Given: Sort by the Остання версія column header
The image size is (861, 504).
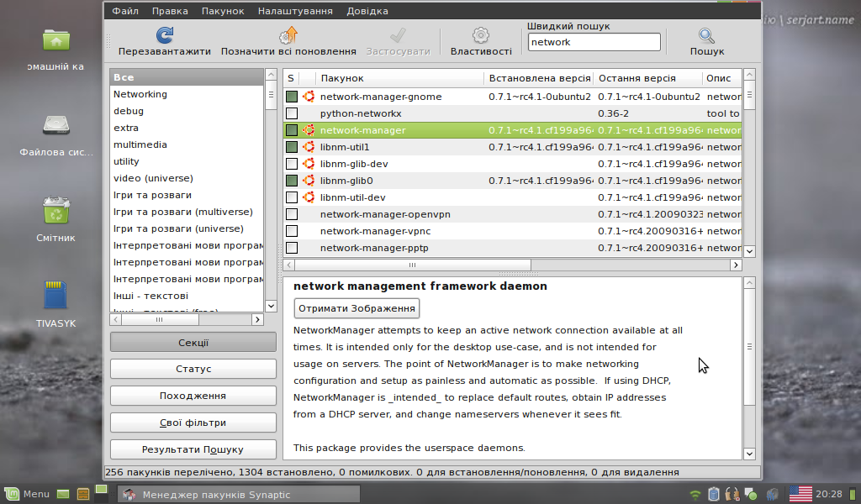Looking at the screenshot, I should point(648,78).
